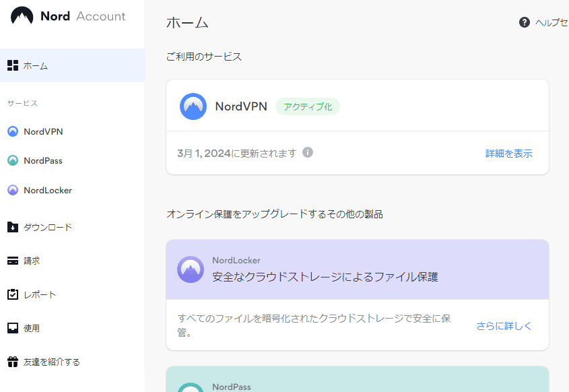Click the 詳細を表示 link for NordVPN
Image resolution: width=569 pixels, height=392 pixels.
coord(509,153)
